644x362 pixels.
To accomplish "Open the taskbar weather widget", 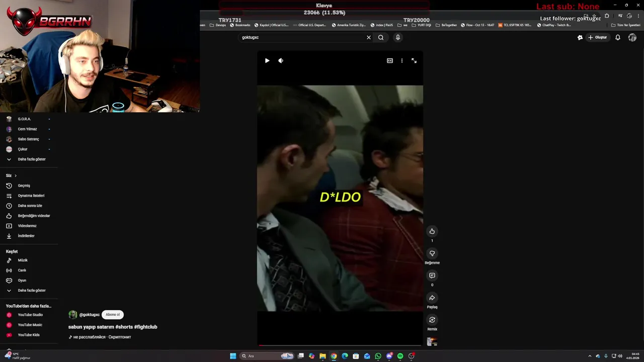I will point(18,355).
